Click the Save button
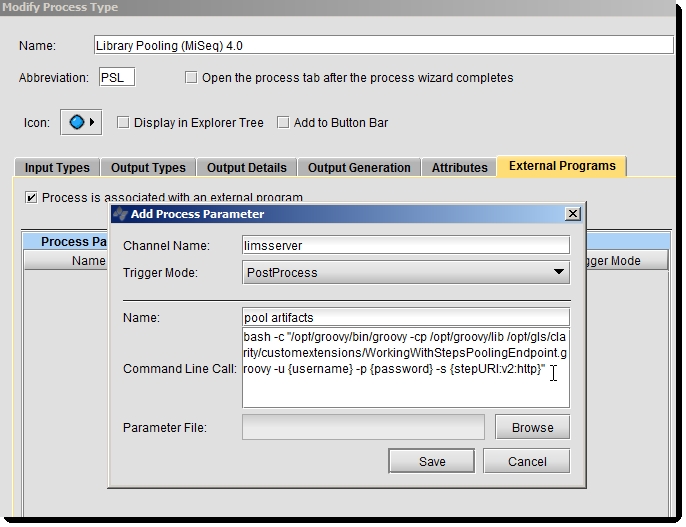686x527 pixels. [432, 461]
